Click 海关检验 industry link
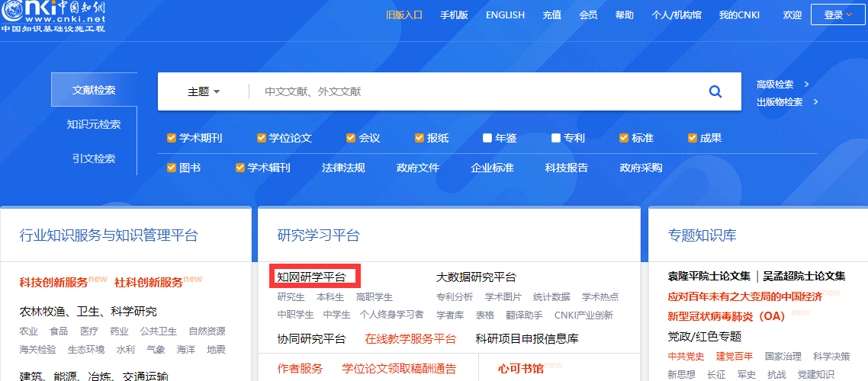Viewport: 868px width, 381px height. [37, 350]
